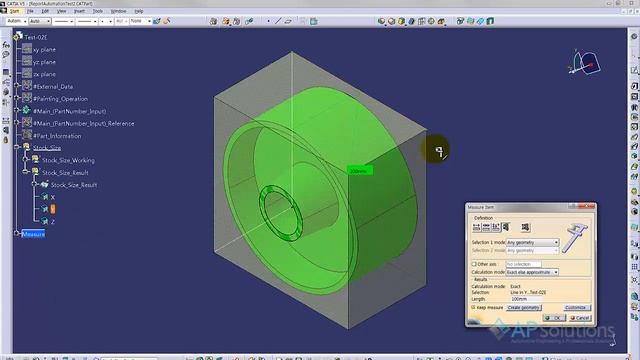
Task: Select the second Measure Item definition icon
Action: pyautogui.click(x=486, y=227)
